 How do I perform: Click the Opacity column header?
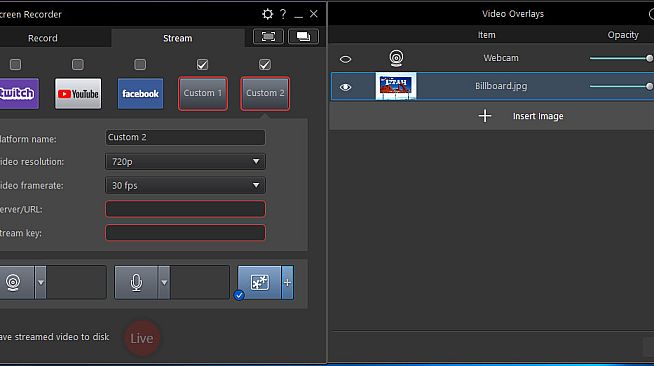(x=623, y=35)
